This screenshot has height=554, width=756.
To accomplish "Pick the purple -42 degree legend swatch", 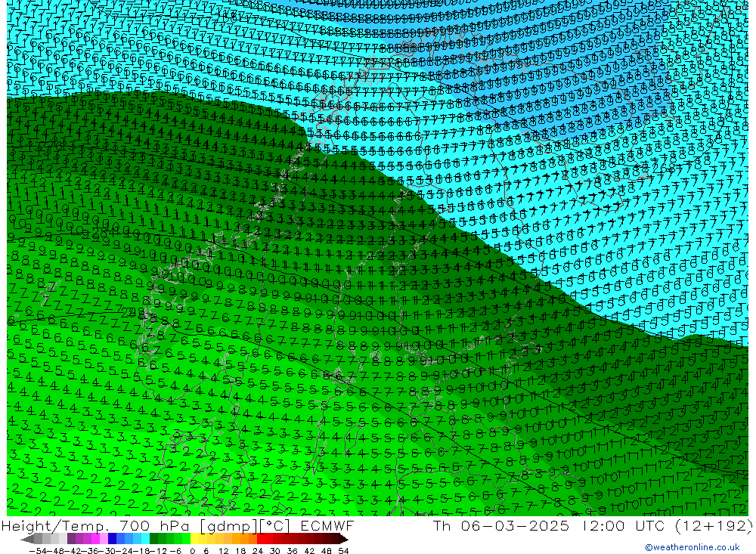I will click(71, 539).
